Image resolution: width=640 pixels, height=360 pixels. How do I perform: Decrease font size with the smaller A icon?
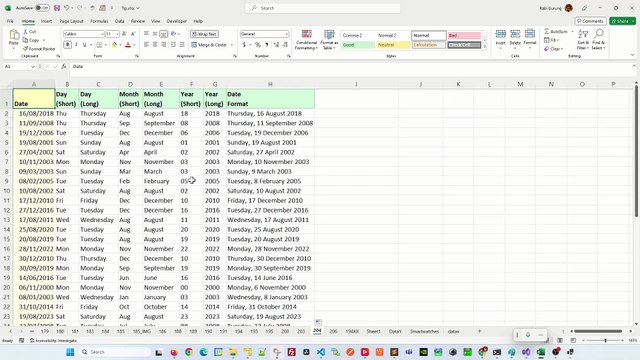(133, 34)
